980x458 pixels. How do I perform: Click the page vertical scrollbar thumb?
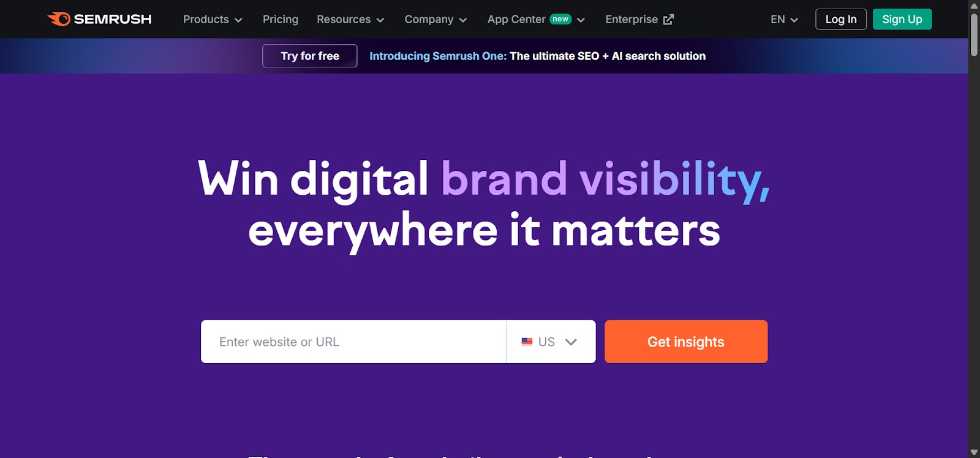tap(974, 34)
